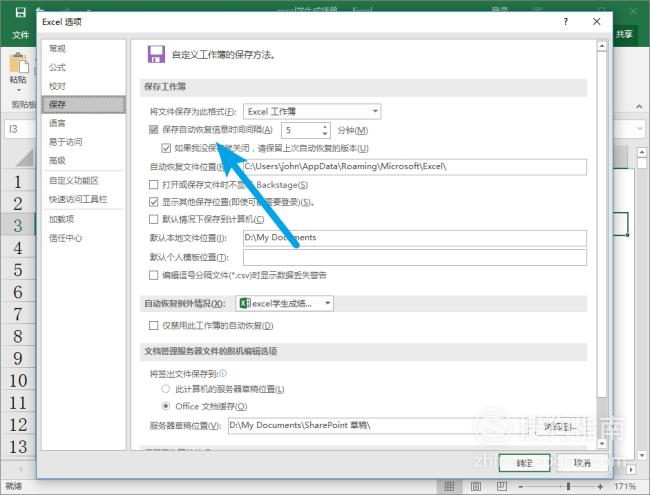
Task: Click 共享 button in Excel window
Action: [x=624, y=34]
